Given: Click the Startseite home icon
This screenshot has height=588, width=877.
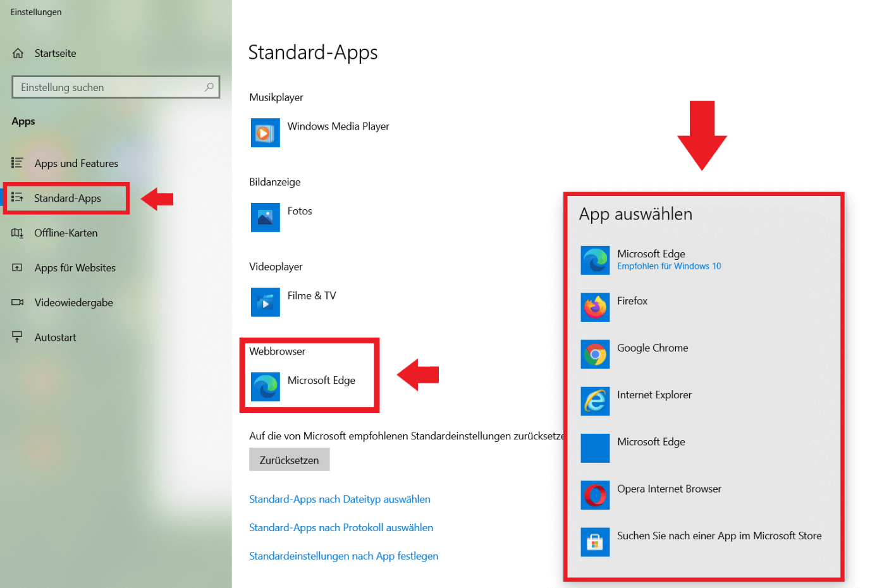Looking at the screenshot, I should pyautogui.click(x=18, y=53).
